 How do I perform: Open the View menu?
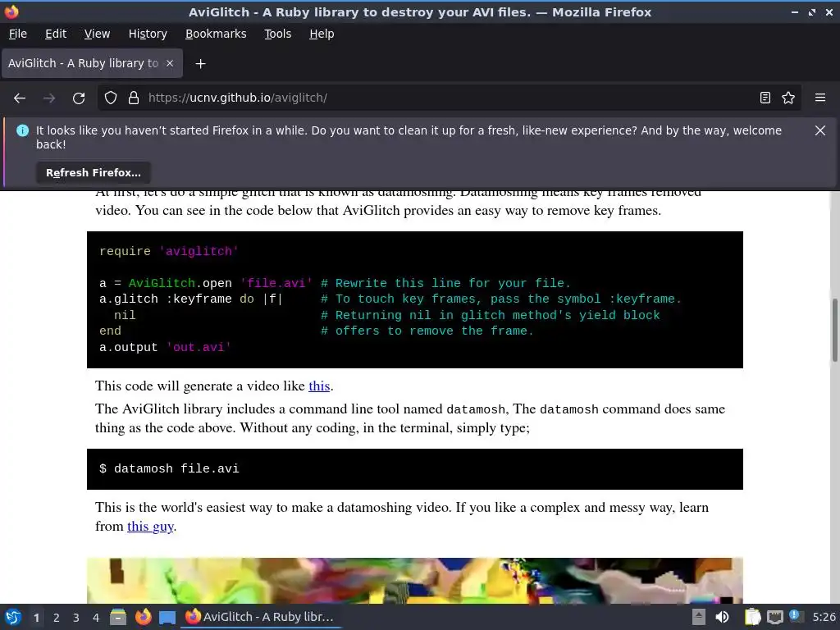click(x=97, y=34)
